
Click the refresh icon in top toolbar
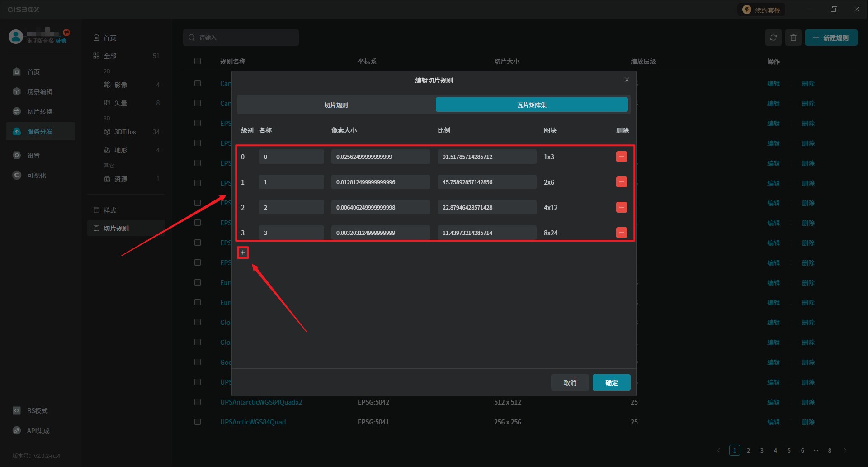click(x=773, y=38)
